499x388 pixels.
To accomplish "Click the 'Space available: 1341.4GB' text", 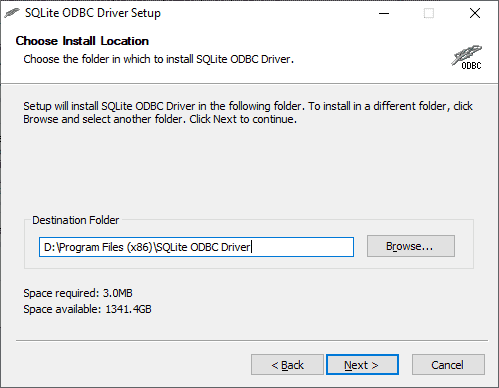I will [87, 309].
